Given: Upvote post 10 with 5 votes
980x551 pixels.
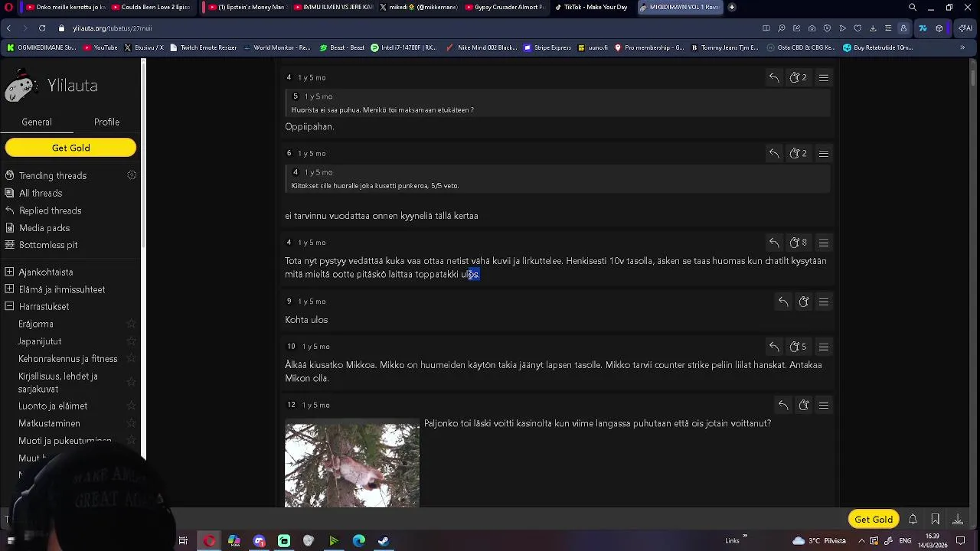Looking at the screenshot, I should coord(798,347).
